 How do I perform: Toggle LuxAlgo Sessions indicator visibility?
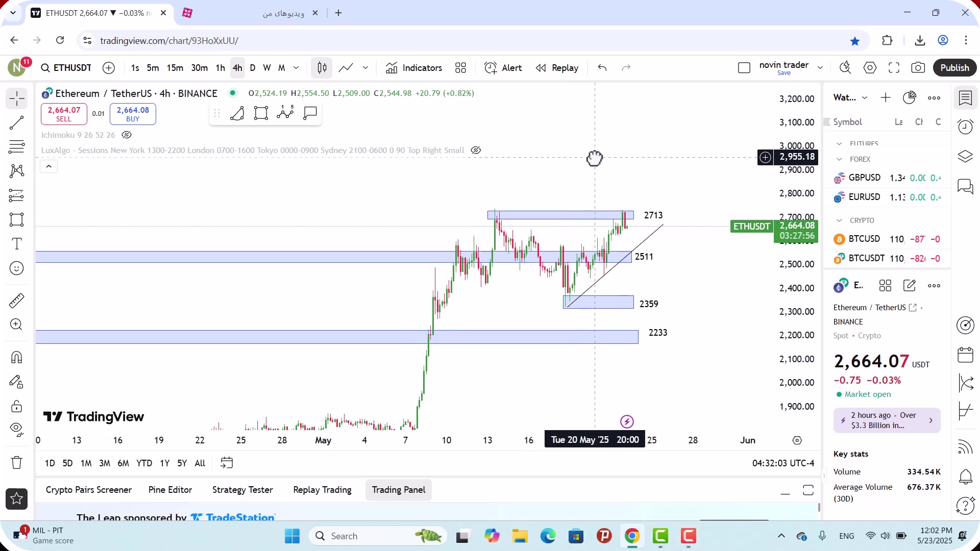pyautogui.click(x=476, y=151)
